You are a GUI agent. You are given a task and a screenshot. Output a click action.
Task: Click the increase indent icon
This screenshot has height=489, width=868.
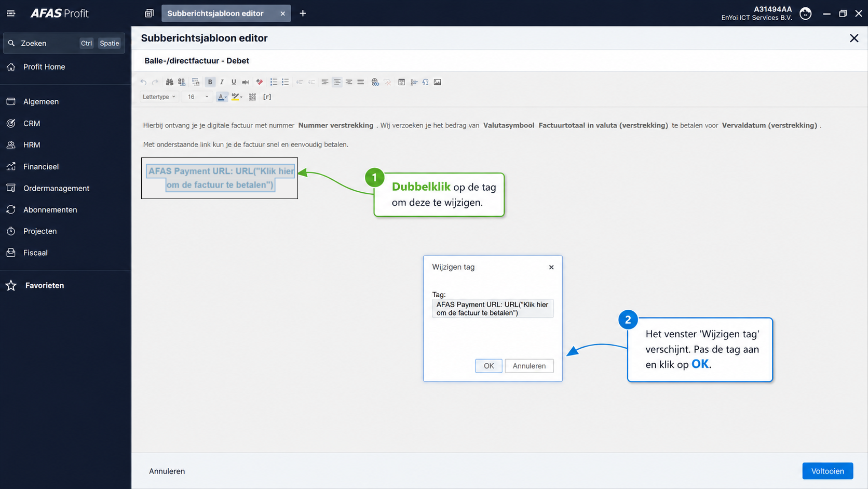point(311,82)
